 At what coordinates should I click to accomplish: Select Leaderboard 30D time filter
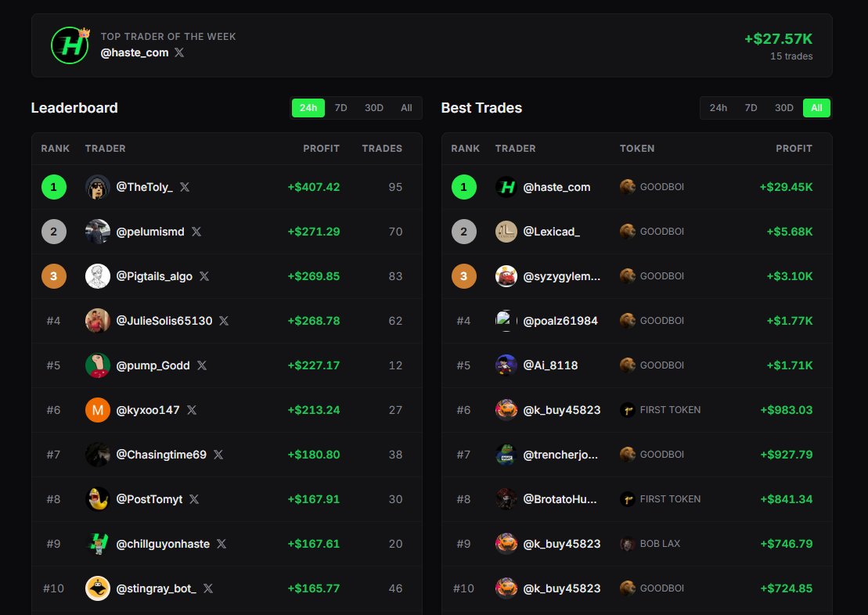pyautogui.click(x=373, y=108)
